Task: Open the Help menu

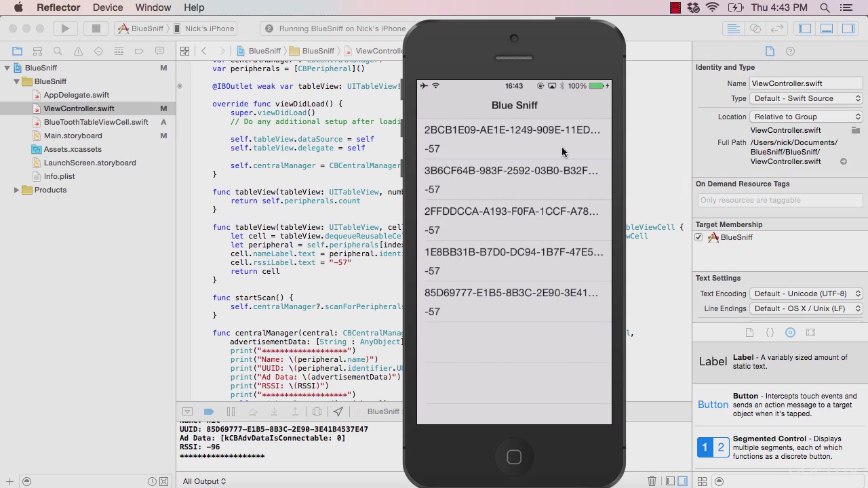Action: click(x=194, y=7)
